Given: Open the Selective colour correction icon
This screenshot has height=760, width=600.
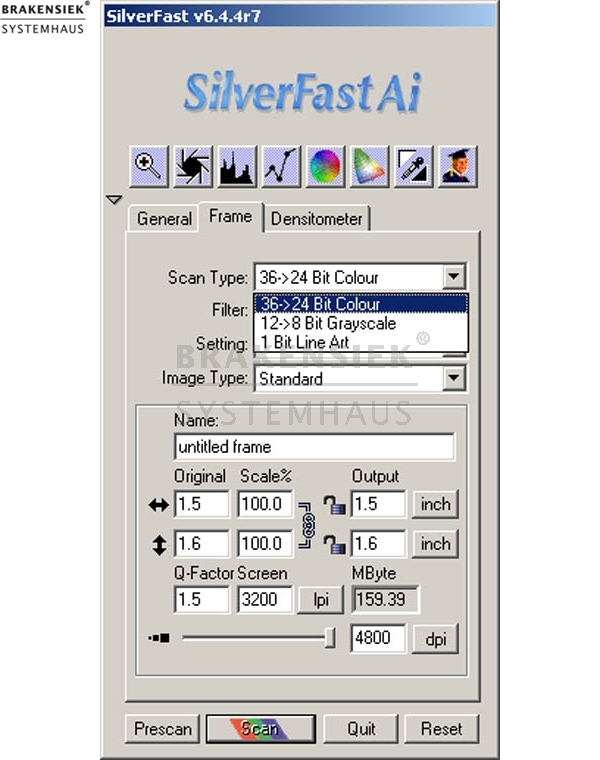Looking at the screenshot, I should 369,166.
